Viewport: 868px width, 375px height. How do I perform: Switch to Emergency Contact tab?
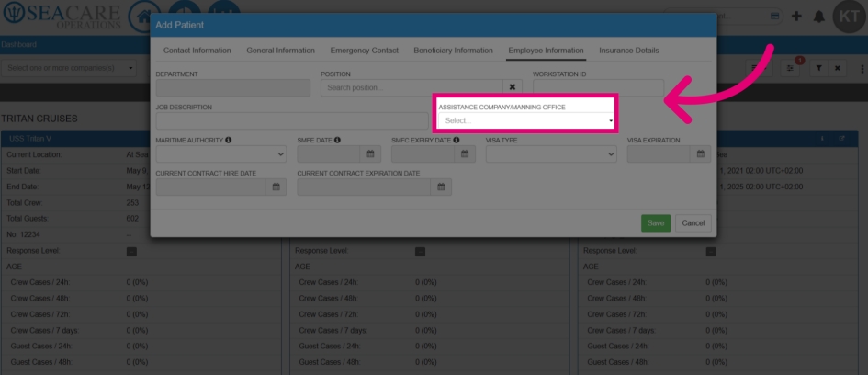pos(365,51)
